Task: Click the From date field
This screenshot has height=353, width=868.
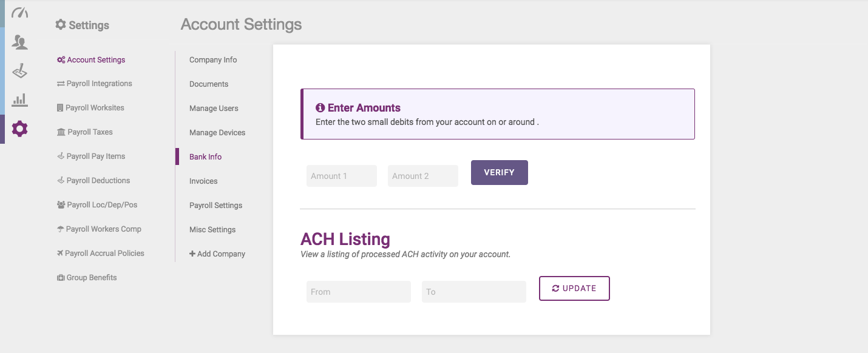Action: point(359,292)
